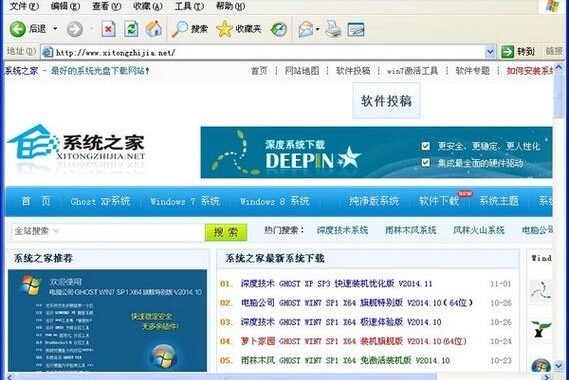Click the Search magnifier toolbar icon

coord(180,29)
